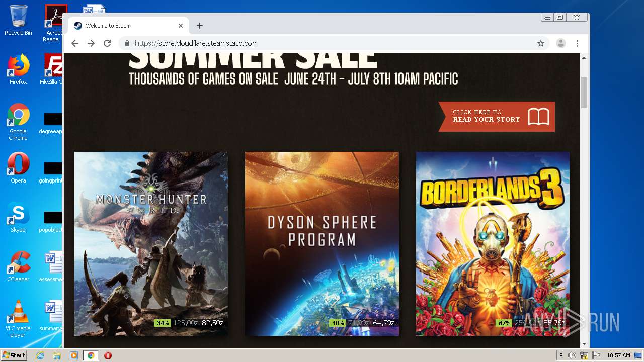644x362 pixels.
Task: Select the Welcome to Steam tab
Action: click(129, 26)
